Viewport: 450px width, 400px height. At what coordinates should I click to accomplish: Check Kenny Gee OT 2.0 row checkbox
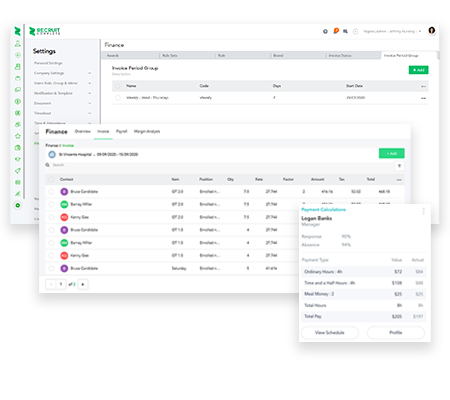point(51,217)
